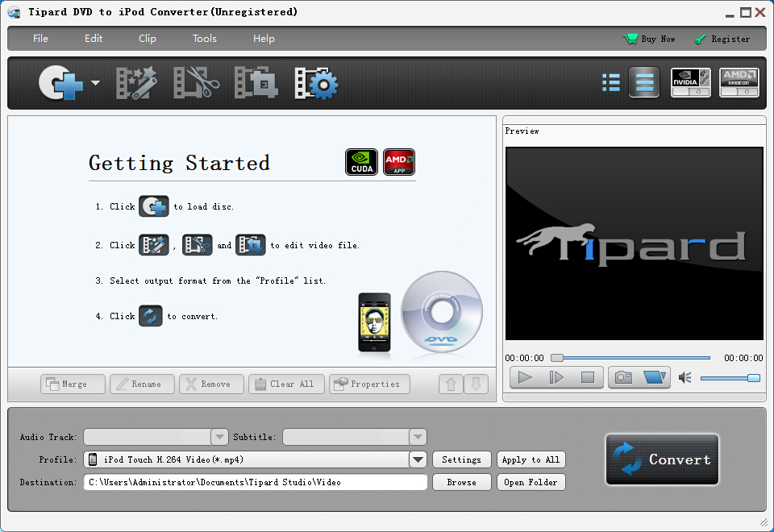Adjust the volume slider
The height and width of the screenshot is (532, 774).
730,378
